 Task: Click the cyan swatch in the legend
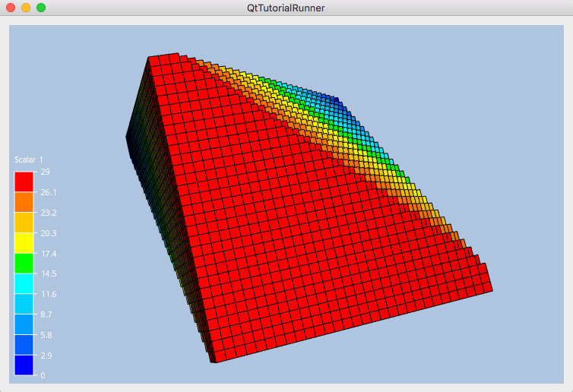click(x=24, y=283)
